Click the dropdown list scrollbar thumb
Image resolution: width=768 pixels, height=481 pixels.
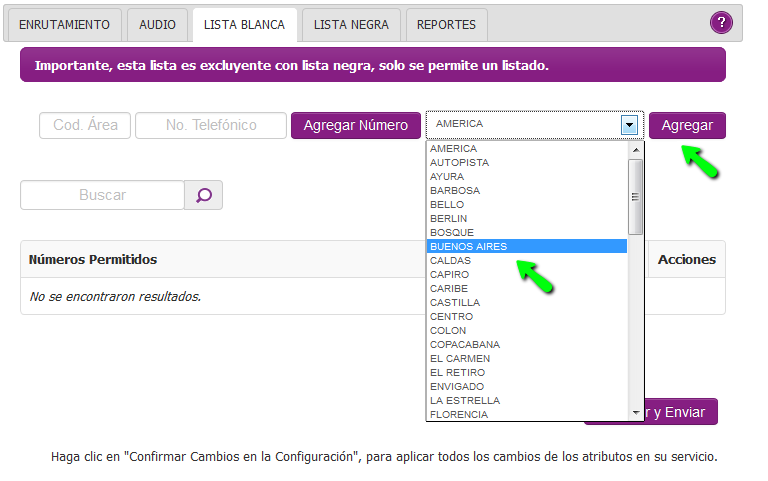coord(636,197)
